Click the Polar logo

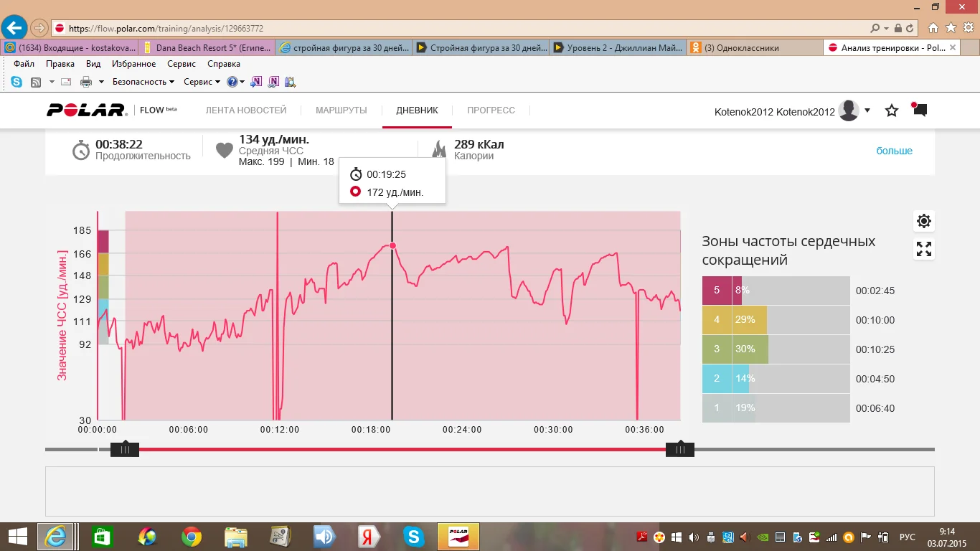[x=87, y=110]
